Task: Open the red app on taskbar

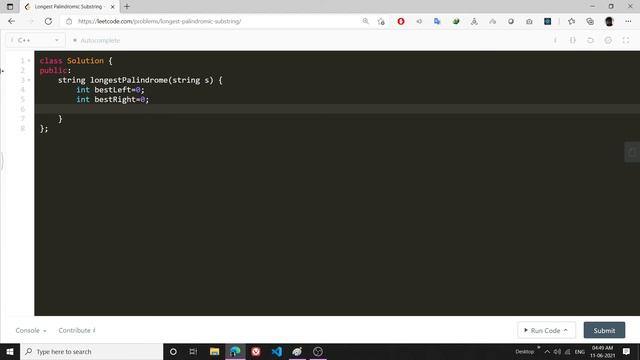Action: pyautogui.click(x=256, y=351)
